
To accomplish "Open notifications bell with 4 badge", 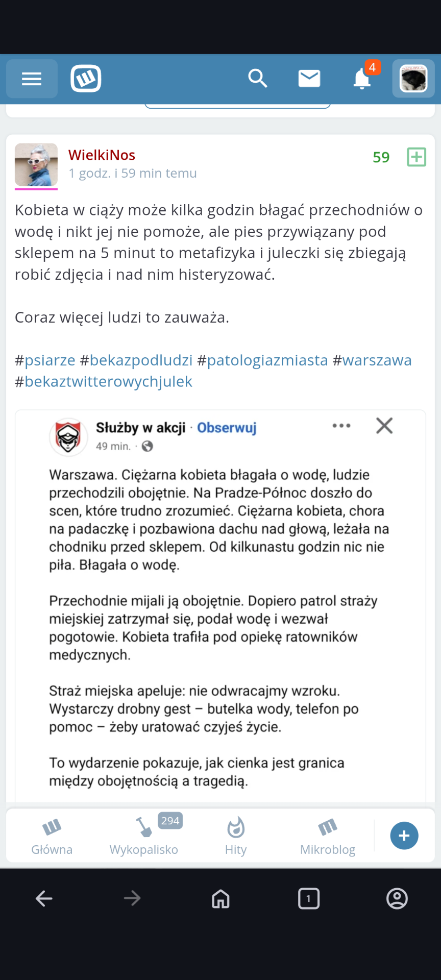I will pos(362,79).
